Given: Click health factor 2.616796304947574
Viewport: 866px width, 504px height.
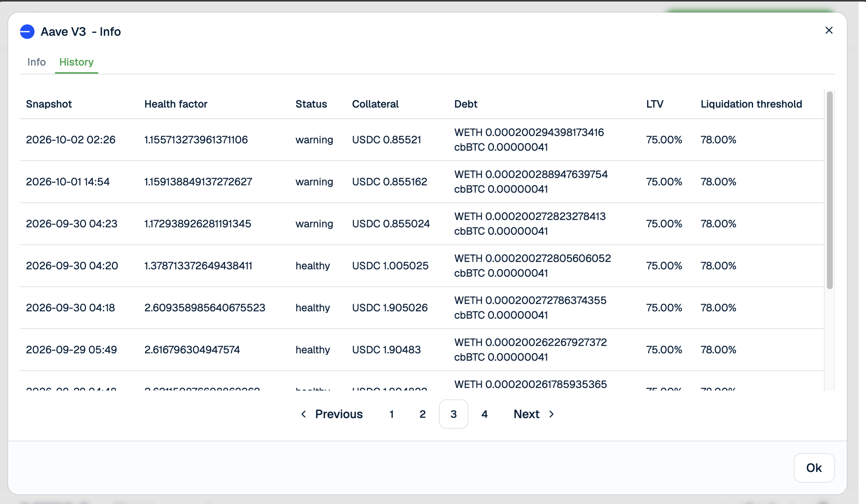Looking at the screenshot, I should click(x=192, y=350).
